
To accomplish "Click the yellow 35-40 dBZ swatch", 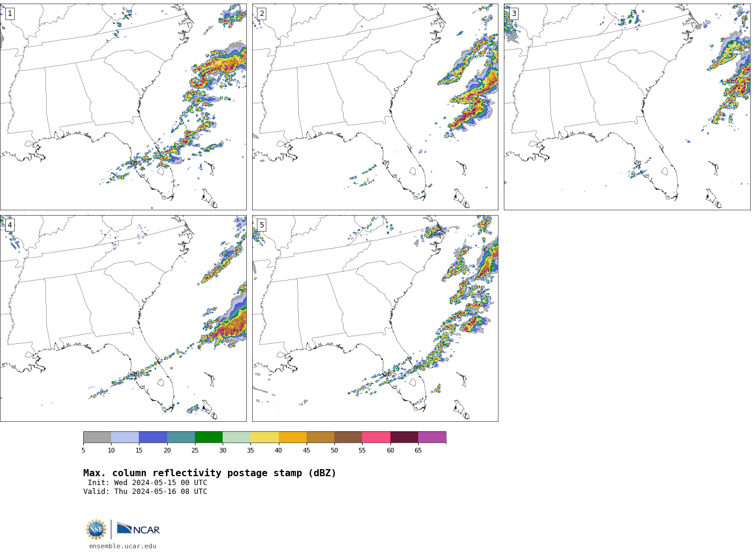I will (x=265, y=437).
